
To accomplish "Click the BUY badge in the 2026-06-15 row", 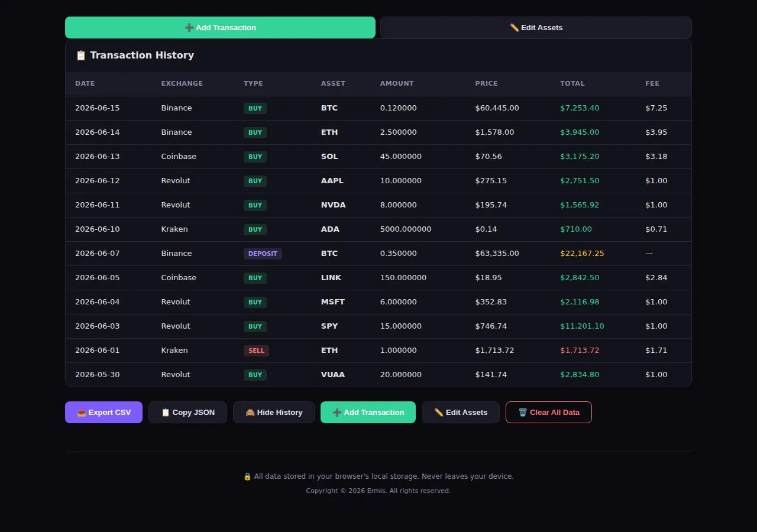I will coord(255,108).
